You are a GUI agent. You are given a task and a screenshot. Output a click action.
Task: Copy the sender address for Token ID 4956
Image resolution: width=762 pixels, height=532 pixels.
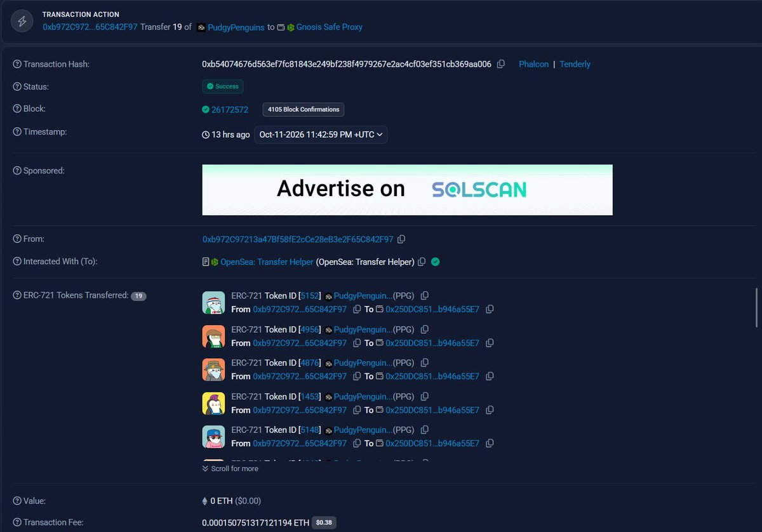(357, 343)
